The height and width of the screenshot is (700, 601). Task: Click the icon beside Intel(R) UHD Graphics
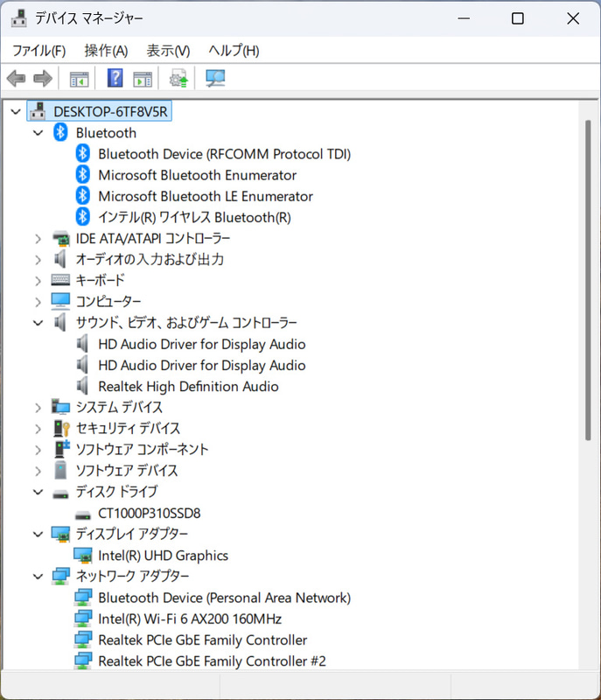(83, 556)
